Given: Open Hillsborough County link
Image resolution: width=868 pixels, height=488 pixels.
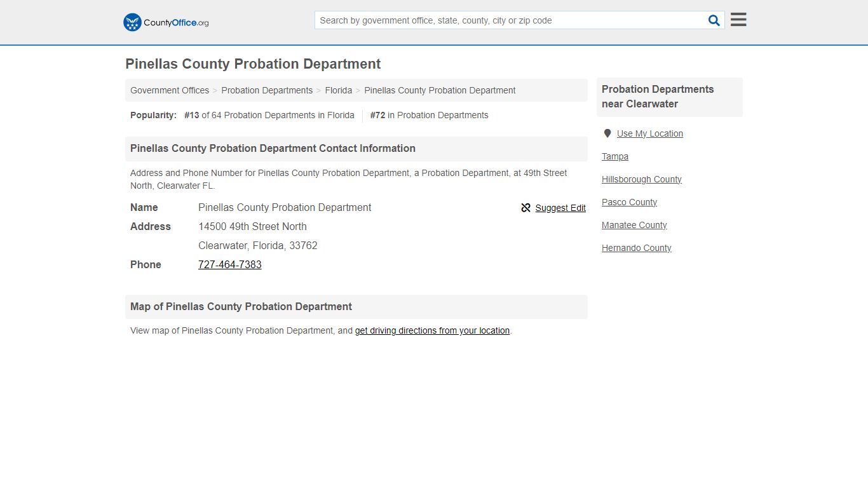Looking at the screenshot, I should [x=642, y=179].
